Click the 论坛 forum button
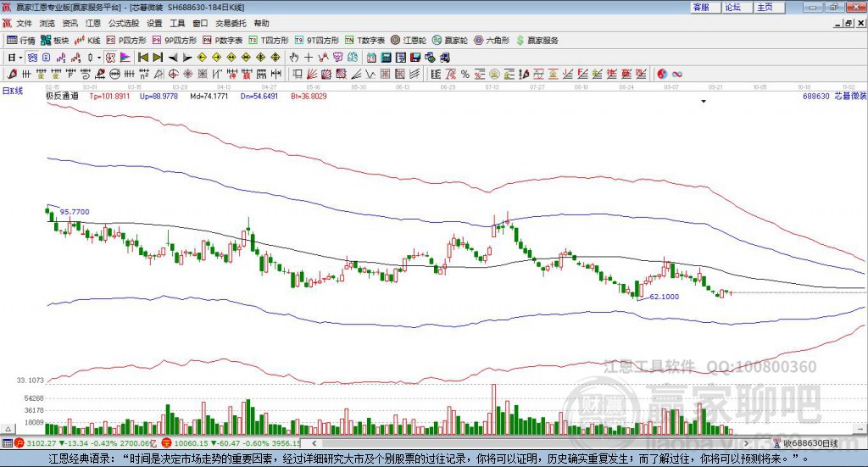The image size is (868, 467). pyautogui.click(x=737, y=7)
